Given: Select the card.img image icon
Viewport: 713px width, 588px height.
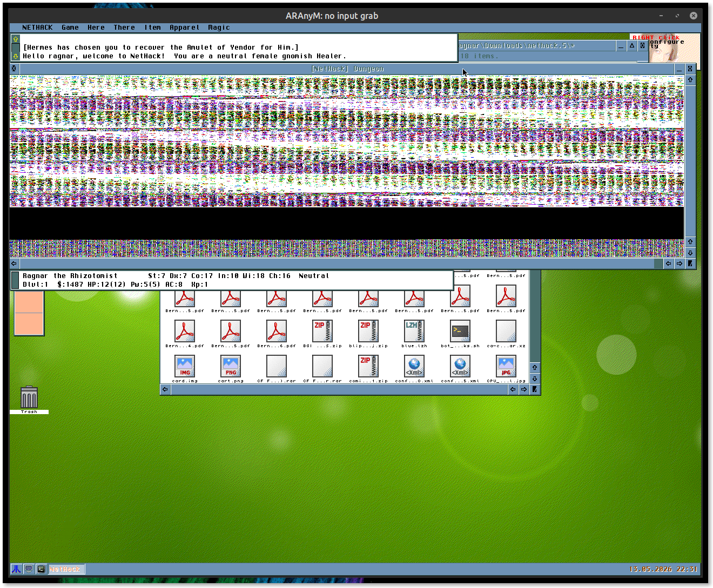Looking at the screenshot, I should click(185, 366).
